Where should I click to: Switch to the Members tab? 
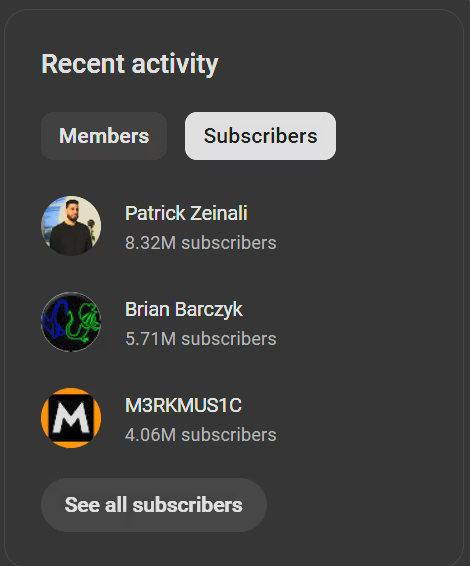(x=104, y=136)
